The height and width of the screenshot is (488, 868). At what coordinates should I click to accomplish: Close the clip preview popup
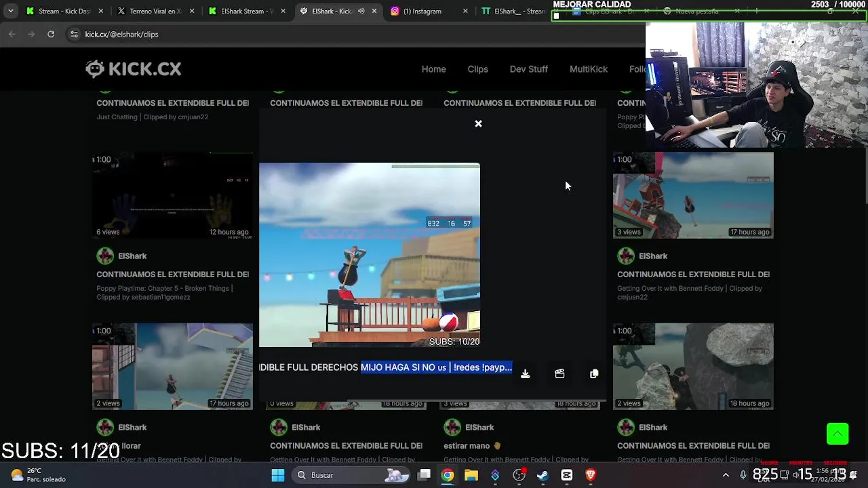pos(478,123)
